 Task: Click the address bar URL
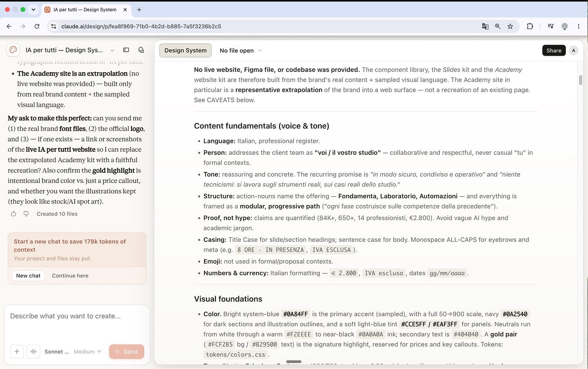(141, 26)
